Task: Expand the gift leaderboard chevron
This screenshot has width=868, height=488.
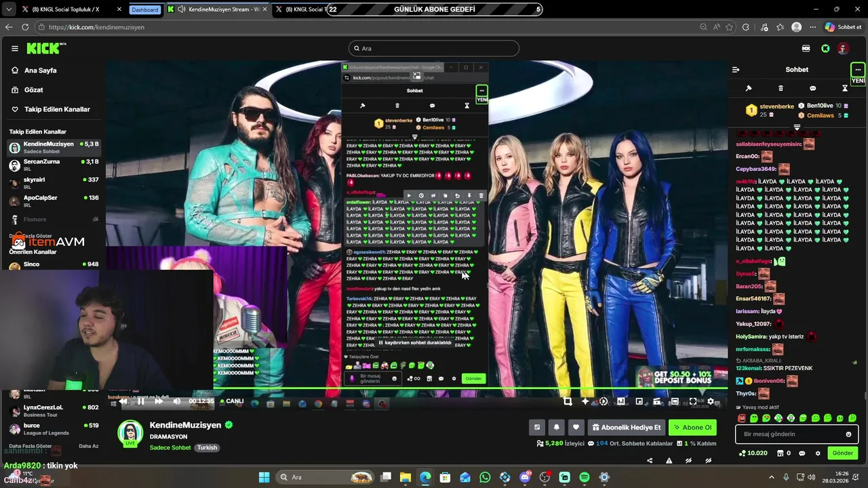Action: [797, 127]
